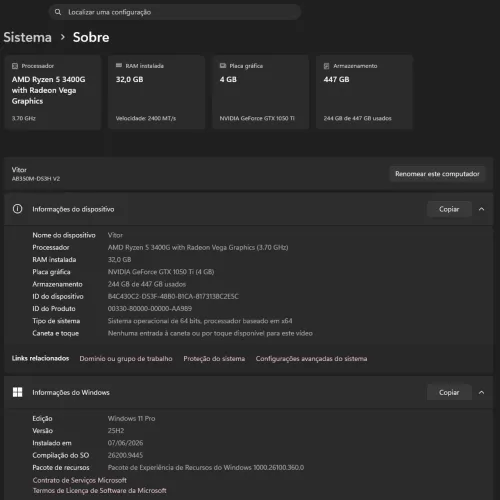Click the Processador card icon
This screenshot has width=500, height=500.
click(15, 66)
